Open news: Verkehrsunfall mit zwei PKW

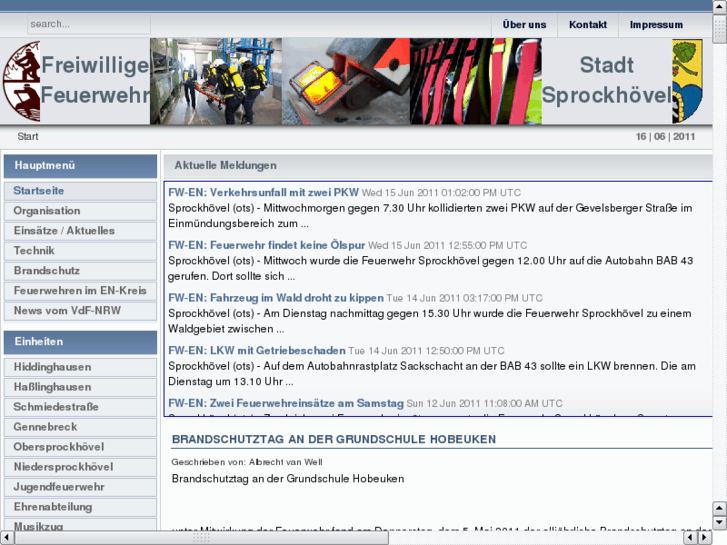tap(263, 192)
